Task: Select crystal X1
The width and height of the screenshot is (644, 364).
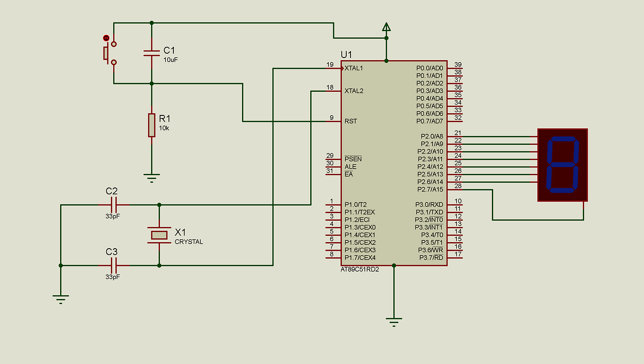Action: click(158, 235)
